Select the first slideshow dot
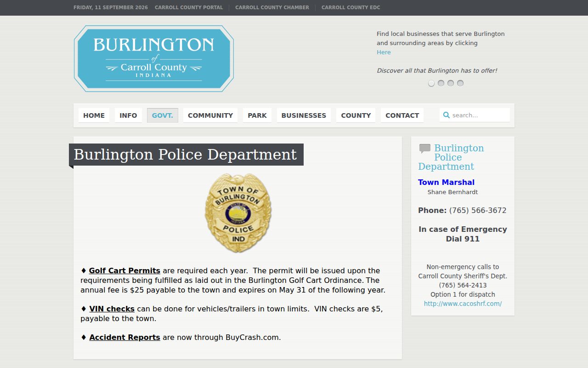 pos(431,83)
